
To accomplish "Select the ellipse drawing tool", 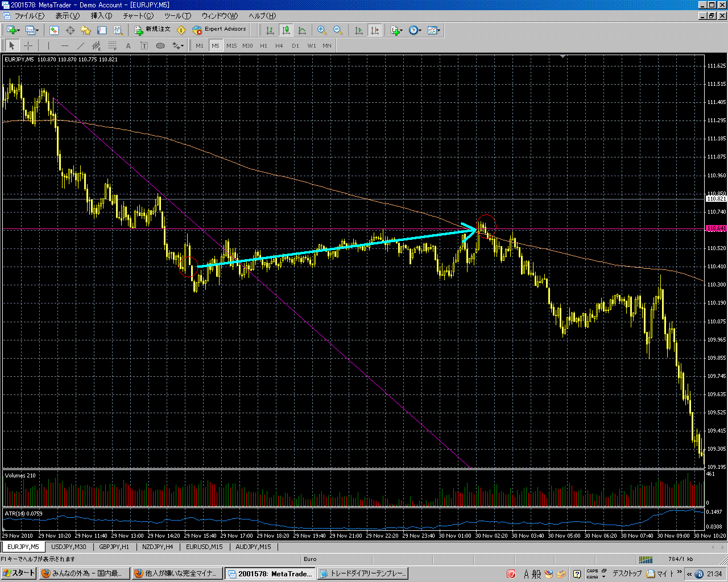I will click(x=160, y=45).
